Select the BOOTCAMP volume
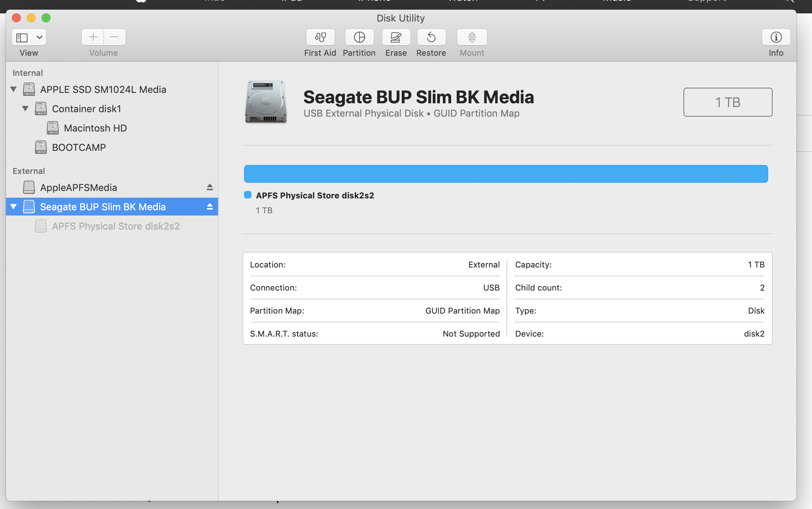This screenshot has width=812, height=509. click(x=79, y=147)
